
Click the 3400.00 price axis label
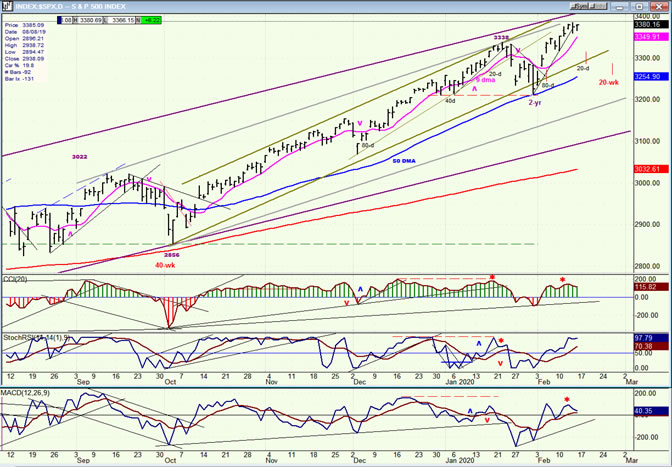click(647, 16)
